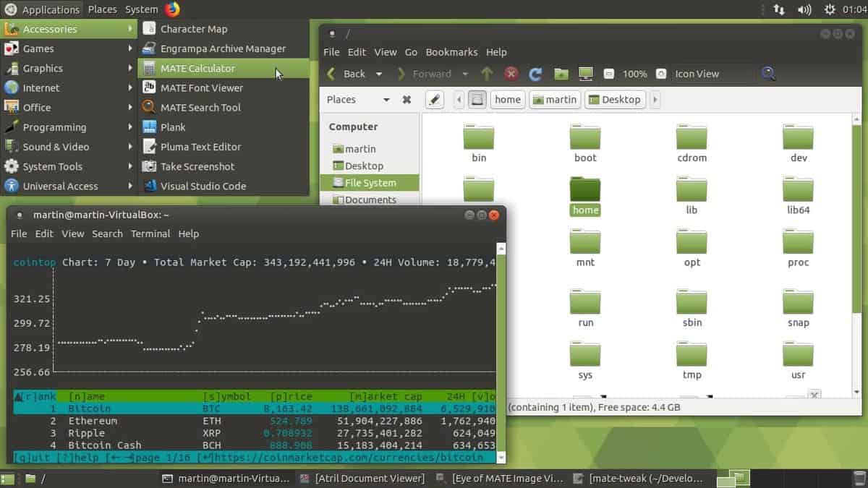
Task: Select Documents in Places sidebar
Action: click(x=370, y=200)
